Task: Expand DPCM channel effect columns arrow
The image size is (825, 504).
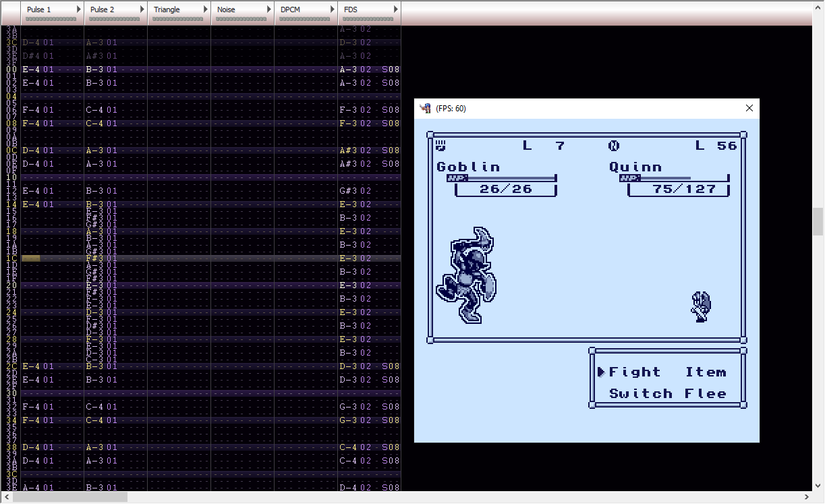Action: (332, 9)
